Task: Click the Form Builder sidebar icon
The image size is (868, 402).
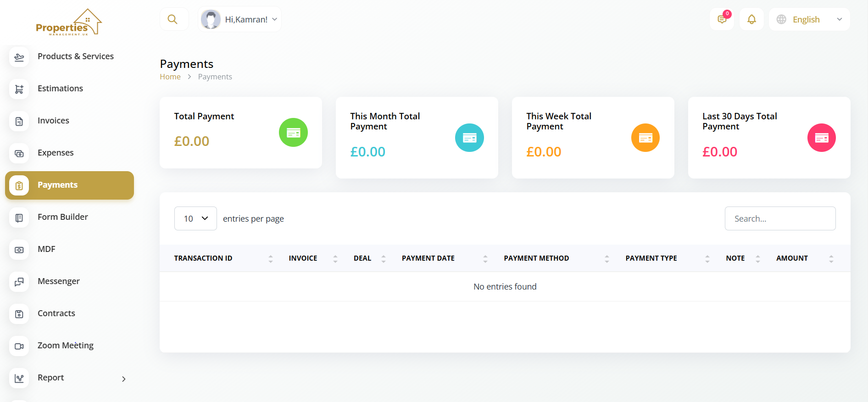Action: [19, 218]
